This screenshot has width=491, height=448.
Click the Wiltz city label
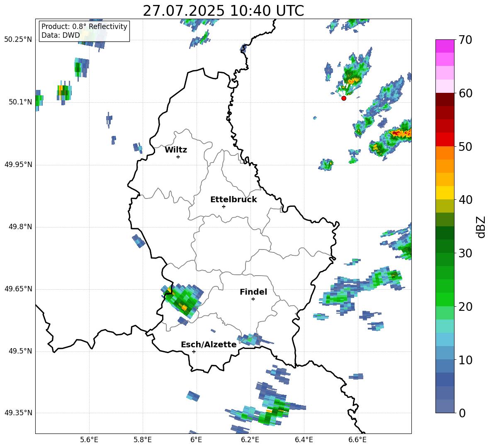pyautogui.click(x=176, y=150)
